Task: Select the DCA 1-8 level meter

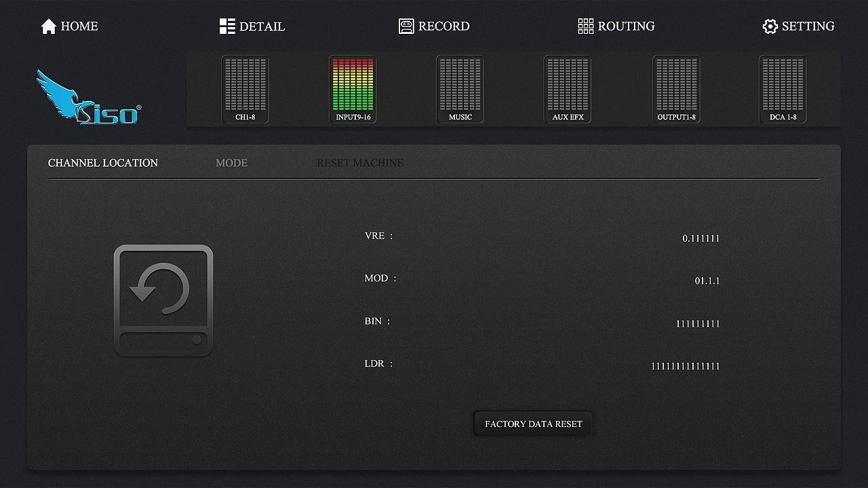Action: click(783, 89)
